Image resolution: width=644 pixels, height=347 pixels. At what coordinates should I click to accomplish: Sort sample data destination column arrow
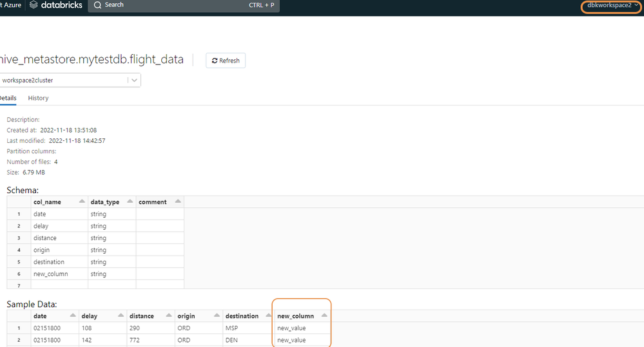click(269, 315)
